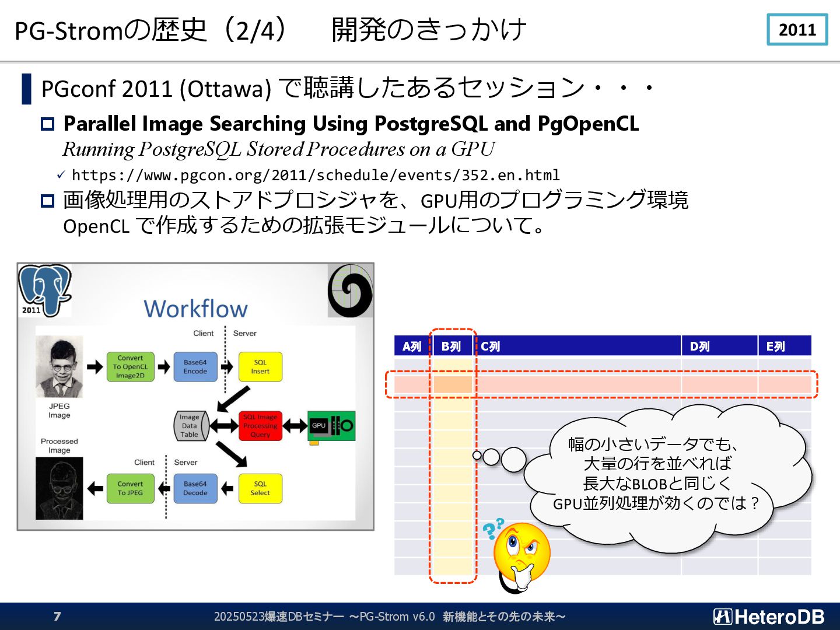Click the double arrow between Query box and GPU
The width and height of the screenshot is (840, 630).
click(295, 426)
